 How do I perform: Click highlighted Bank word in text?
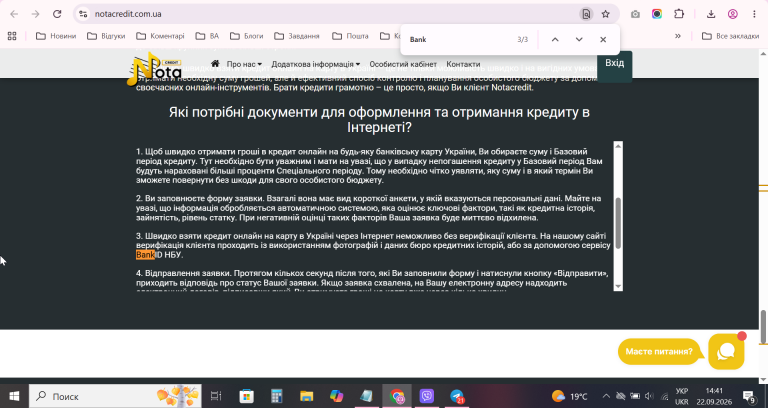(145, 255)
